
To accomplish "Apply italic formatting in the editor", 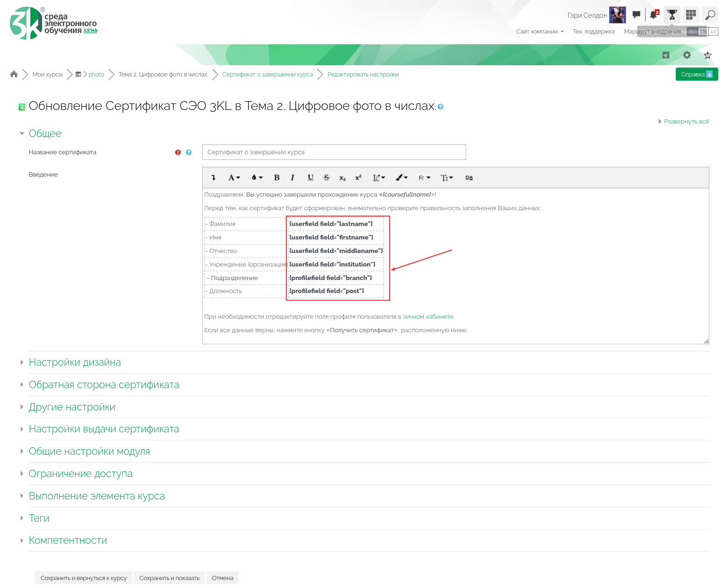I will tap(292, 178).
